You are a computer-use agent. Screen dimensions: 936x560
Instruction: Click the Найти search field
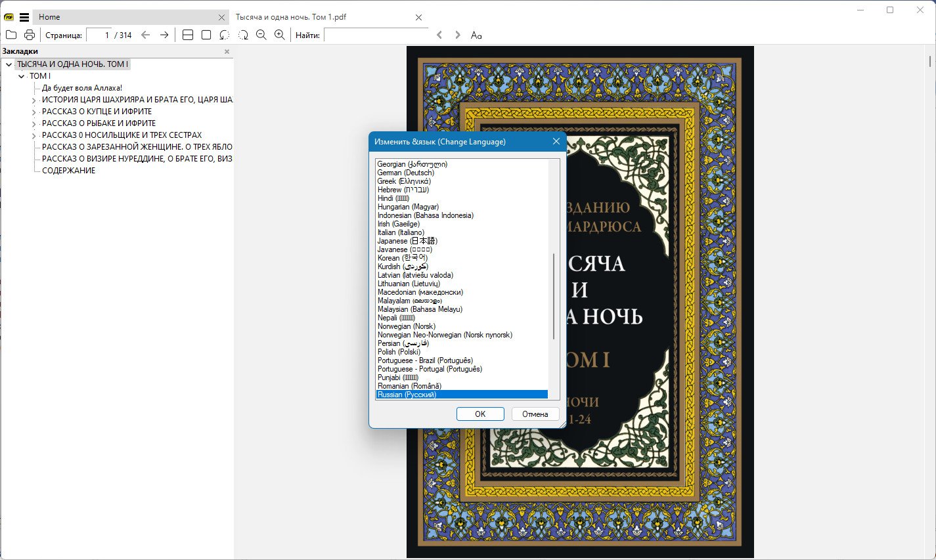click(x=376, y=35)
